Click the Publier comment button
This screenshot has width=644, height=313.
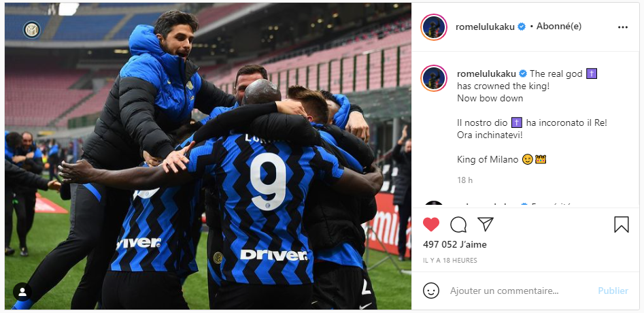click(613, 291)
